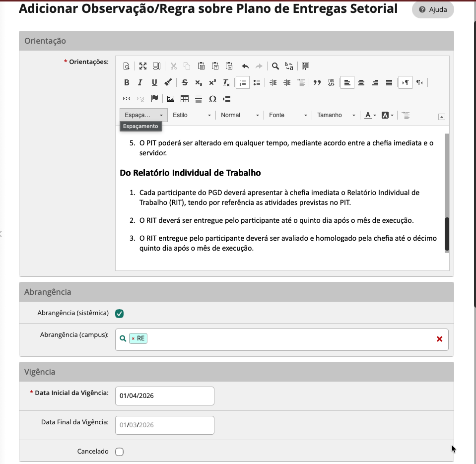Toggle the bulleted list icon
The height and width of the screenshot is (464, 476).
coord(257,82)
